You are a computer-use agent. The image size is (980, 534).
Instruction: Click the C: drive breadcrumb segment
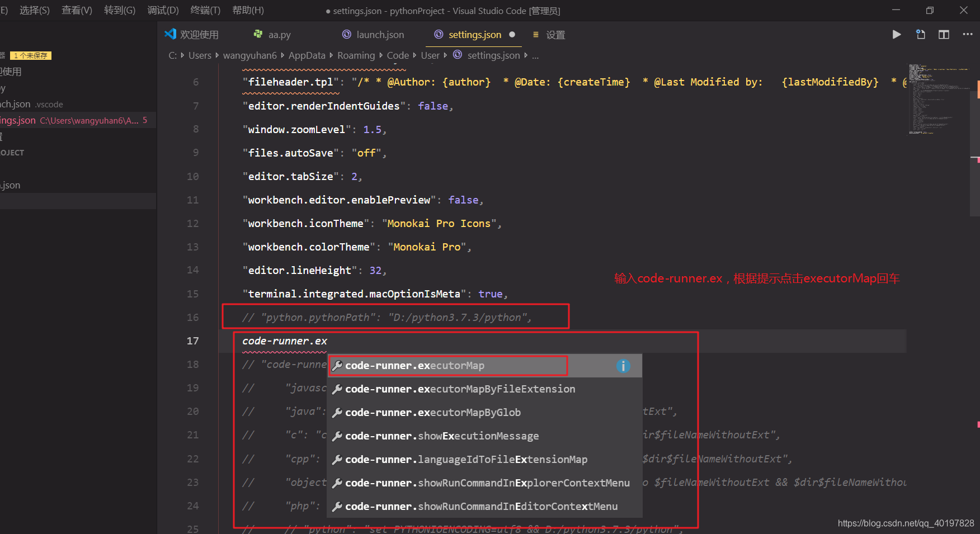point(173,55)
